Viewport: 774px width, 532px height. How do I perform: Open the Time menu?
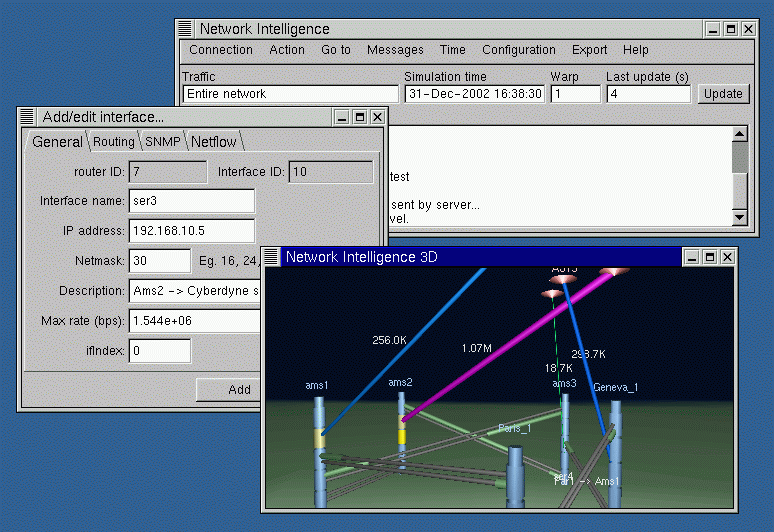452,50
